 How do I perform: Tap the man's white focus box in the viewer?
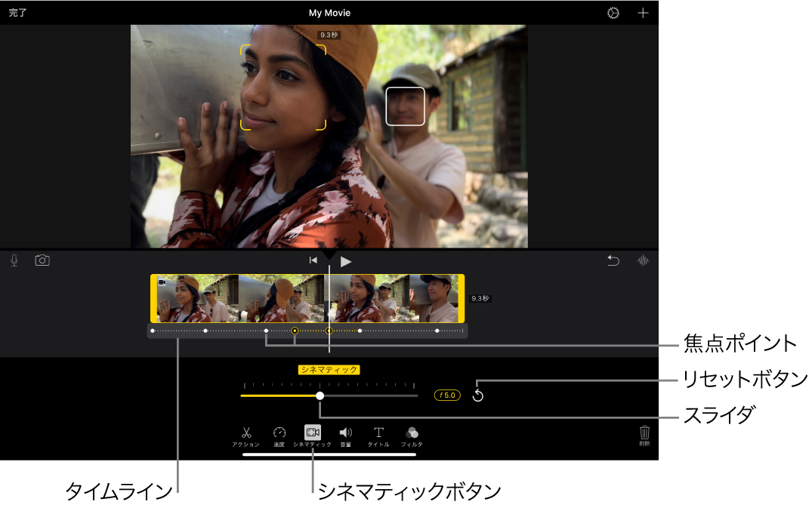[x=405, y=106]
